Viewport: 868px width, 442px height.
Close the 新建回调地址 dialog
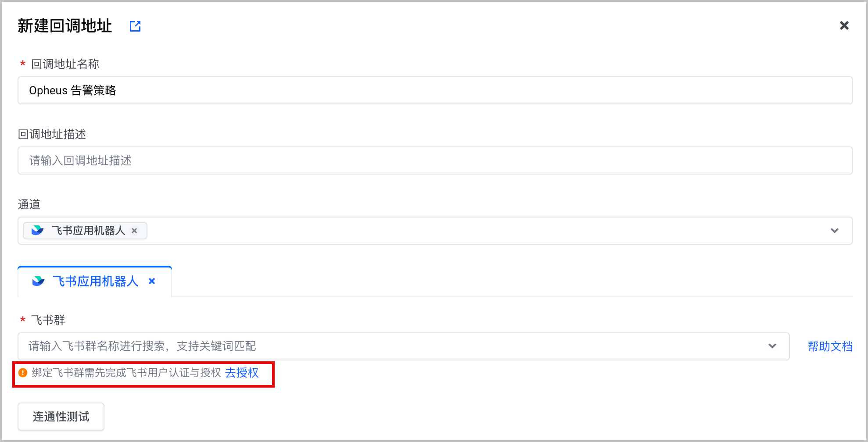pyautogui.click(x=844, y=25)
